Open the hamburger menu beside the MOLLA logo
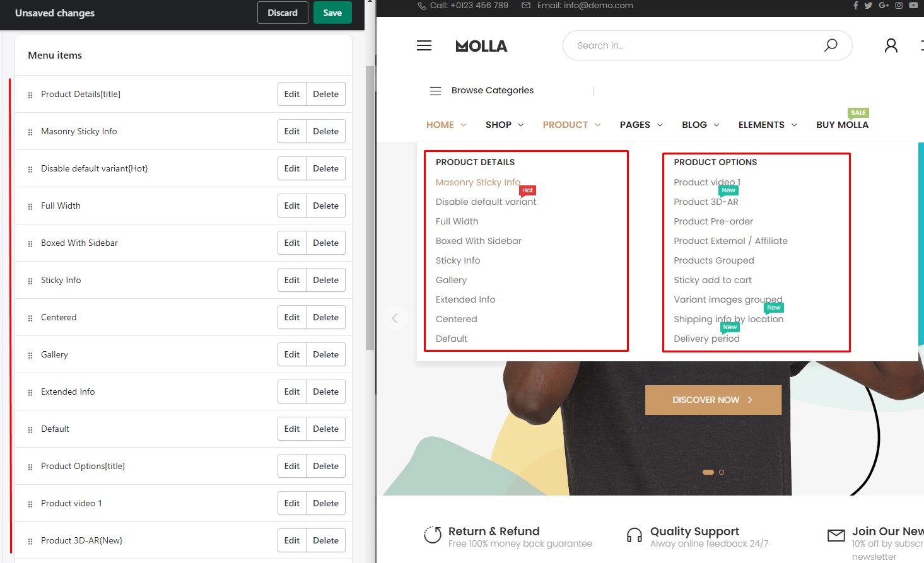924x563 pixels. (424, 45)
